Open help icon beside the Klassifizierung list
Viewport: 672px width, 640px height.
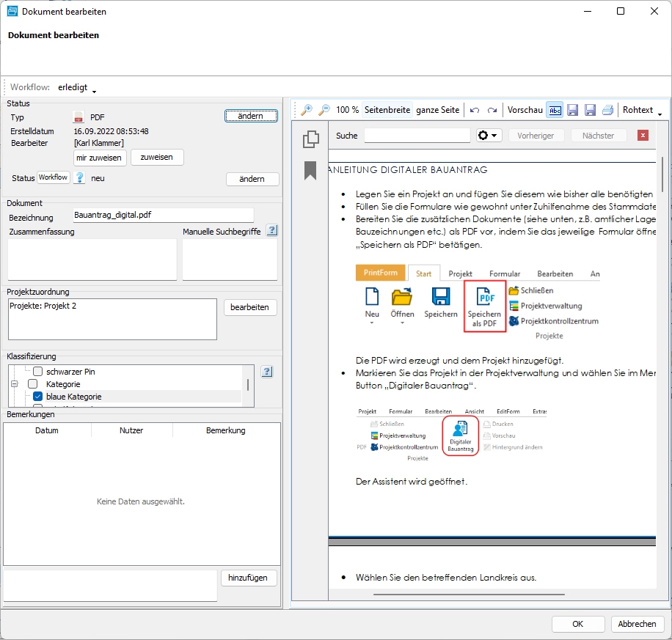(x=267, y=372)
